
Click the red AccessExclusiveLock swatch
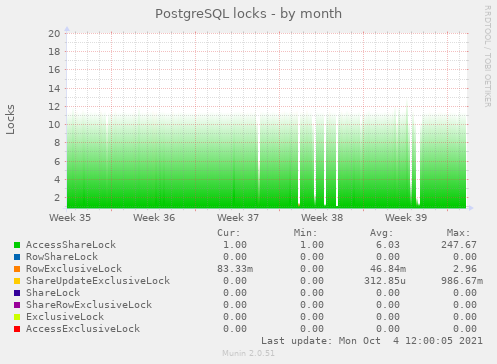click(x=17, y=329)
